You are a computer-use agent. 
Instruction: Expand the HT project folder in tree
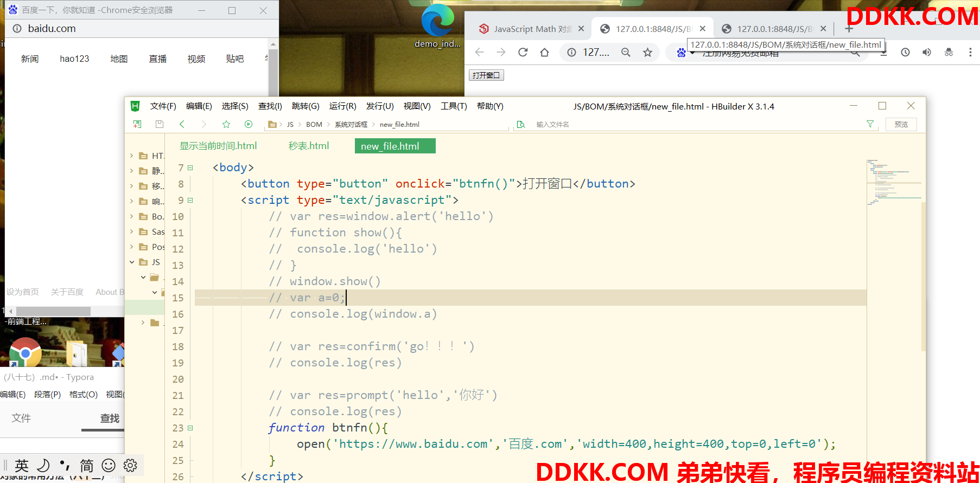click(x=131, y=156)
